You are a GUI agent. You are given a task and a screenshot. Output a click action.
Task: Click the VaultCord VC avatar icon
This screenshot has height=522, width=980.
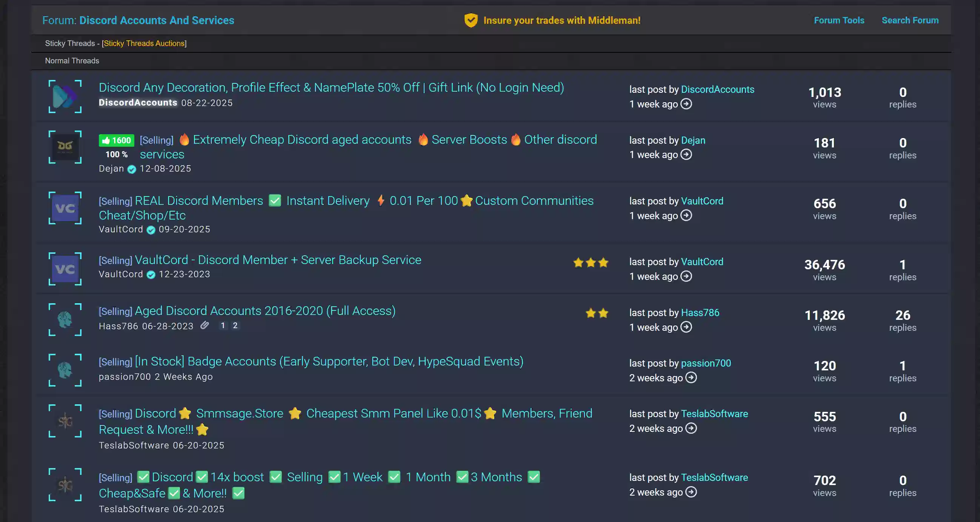pos(65,208)
